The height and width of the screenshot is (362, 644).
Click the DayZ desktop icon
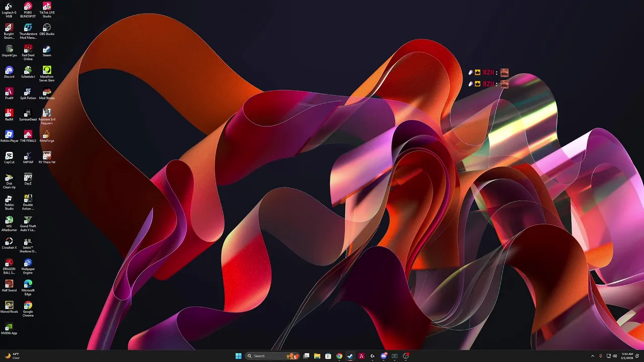[28, 179]
